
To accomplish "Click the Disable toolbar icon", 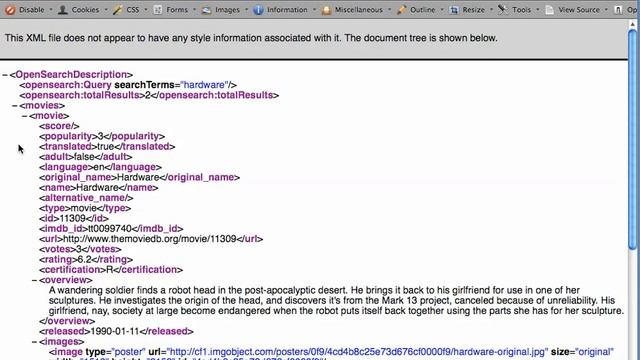I will [10, 9].
